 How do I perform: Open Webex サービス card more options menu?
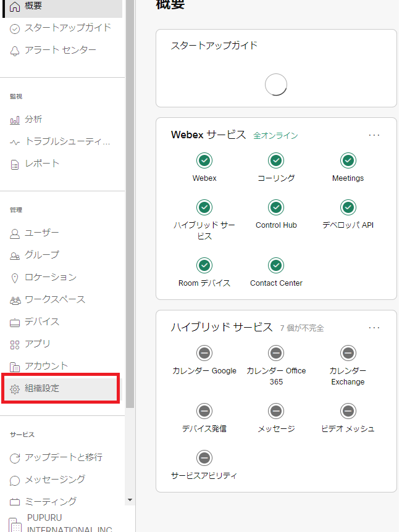pyautogui.click(x=374, y=135)
